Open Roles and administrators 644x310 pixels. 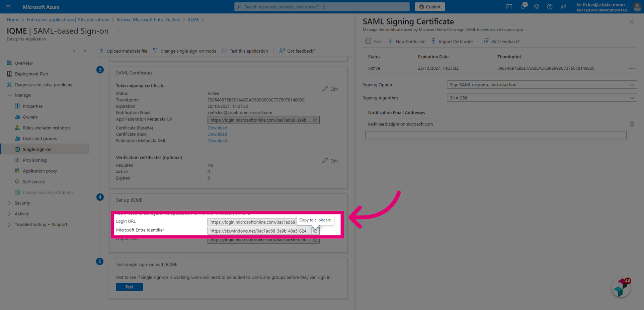47,128
